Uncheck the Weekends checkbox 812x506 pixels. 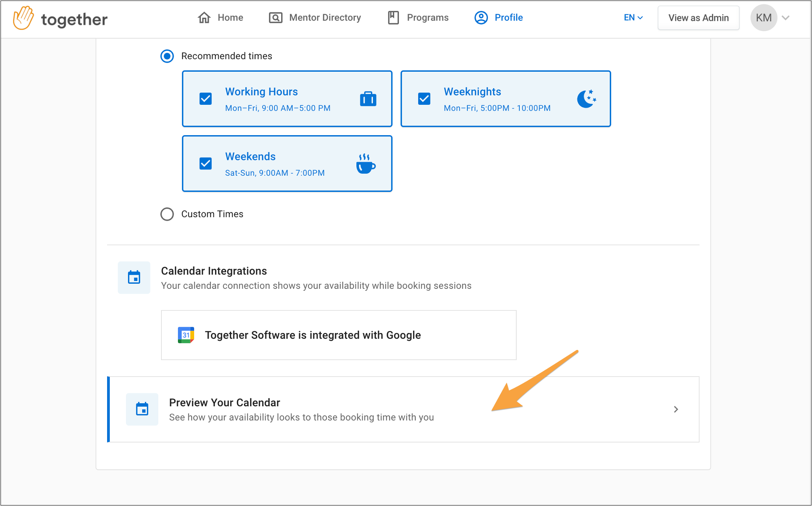click(206, 164)
